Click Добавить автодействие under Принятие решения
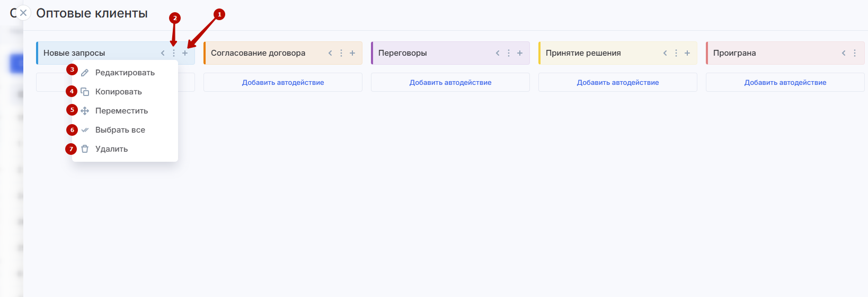The height and width of the screenshot is (297, 868). point(618,82)
